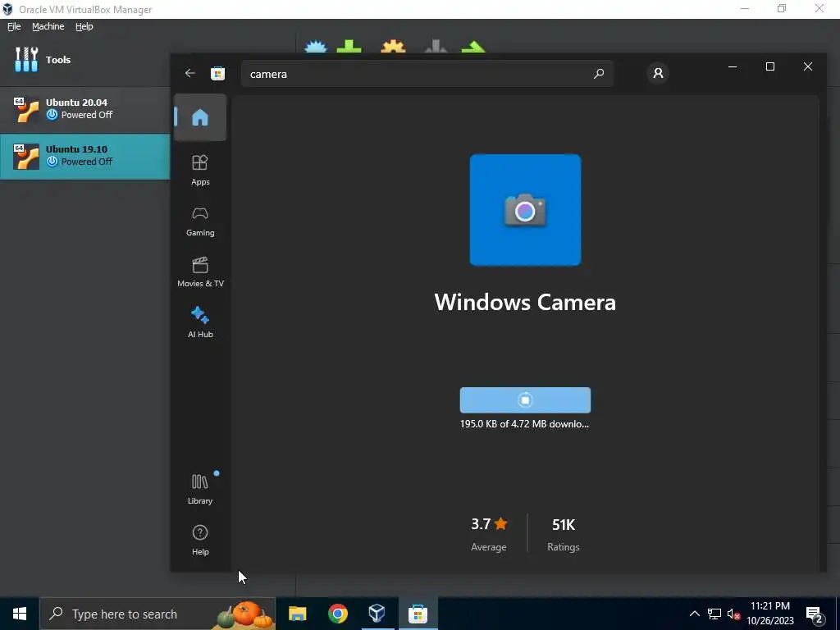Select Tools in VirtualBox Manager
840x630 pixels.
[85, 59]
